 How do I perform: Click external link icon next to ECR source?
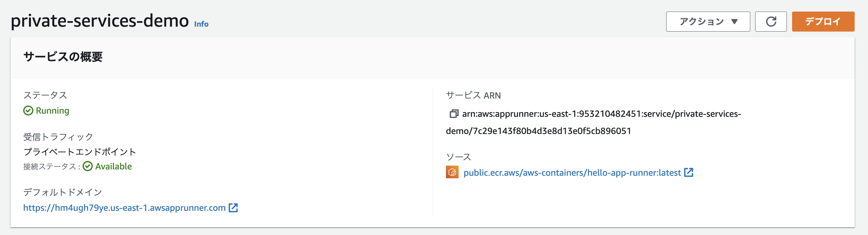[x=689, y=172]
